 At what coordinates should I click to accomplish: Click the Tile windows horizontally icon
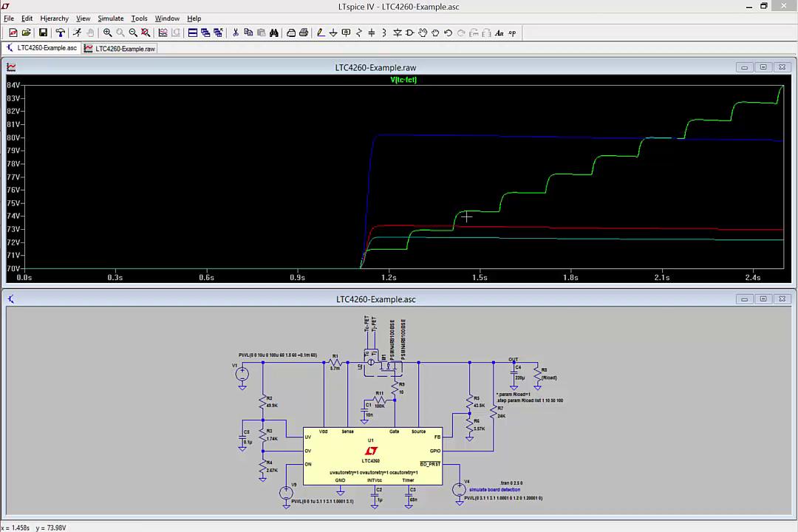point(193,33)
